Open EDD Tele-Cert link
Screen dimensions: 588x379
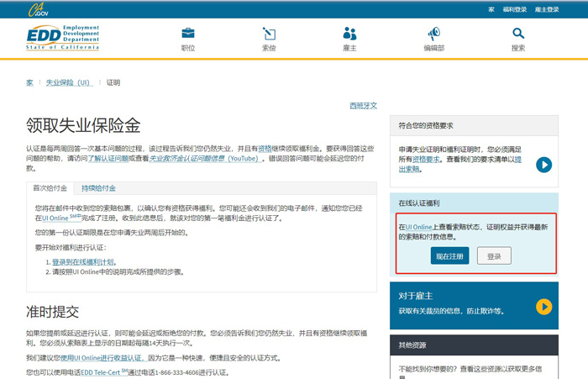pos(104,372)
